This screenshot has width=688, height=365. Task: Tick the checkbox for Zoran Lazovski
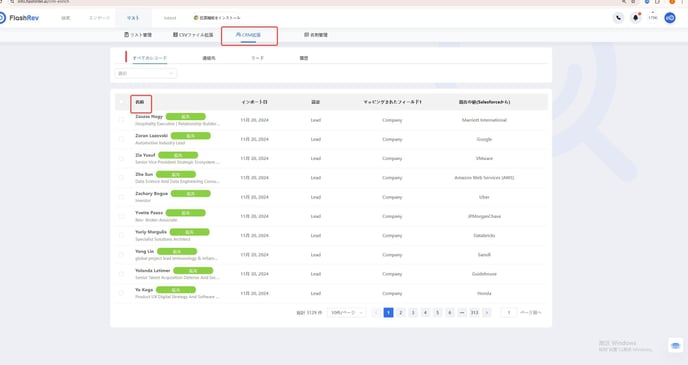click(122, 139)
